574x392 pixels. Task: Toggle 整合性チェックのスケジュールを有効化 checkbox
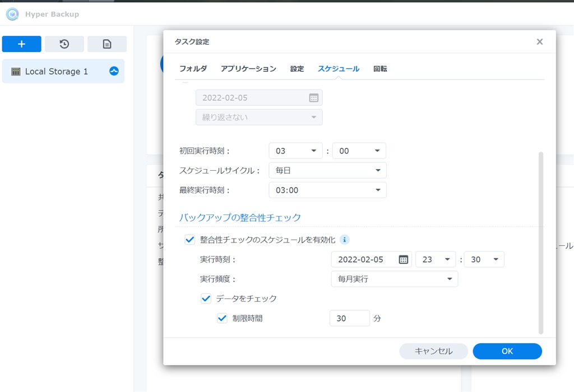coord(189,240)
